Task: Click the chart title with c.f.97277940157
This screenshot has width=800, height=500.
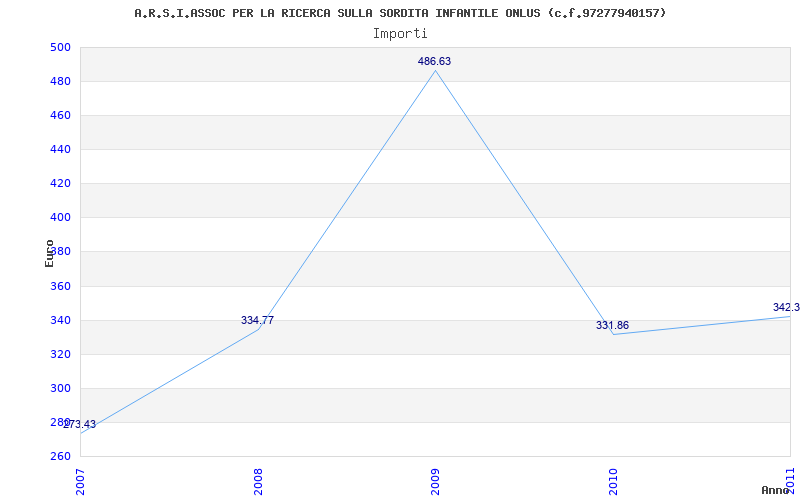Action: (x=400, y=13)
